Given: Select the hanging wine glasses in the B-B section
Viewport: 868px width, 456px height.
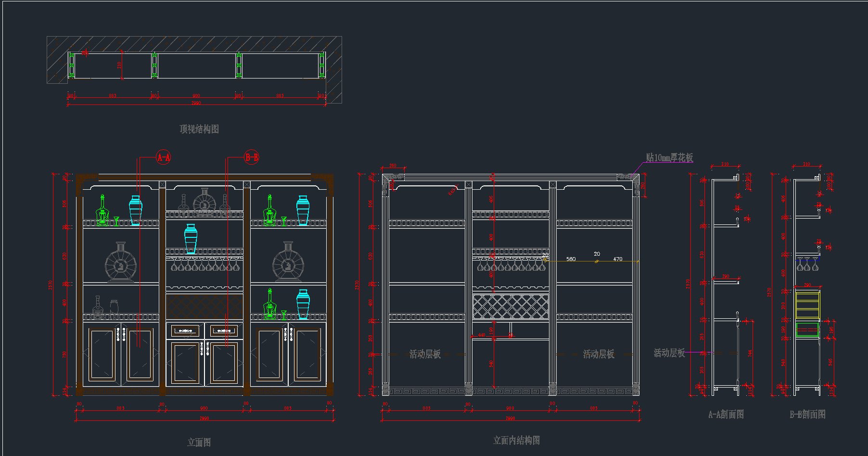Looking at the screenshot, I should point(807,264).
